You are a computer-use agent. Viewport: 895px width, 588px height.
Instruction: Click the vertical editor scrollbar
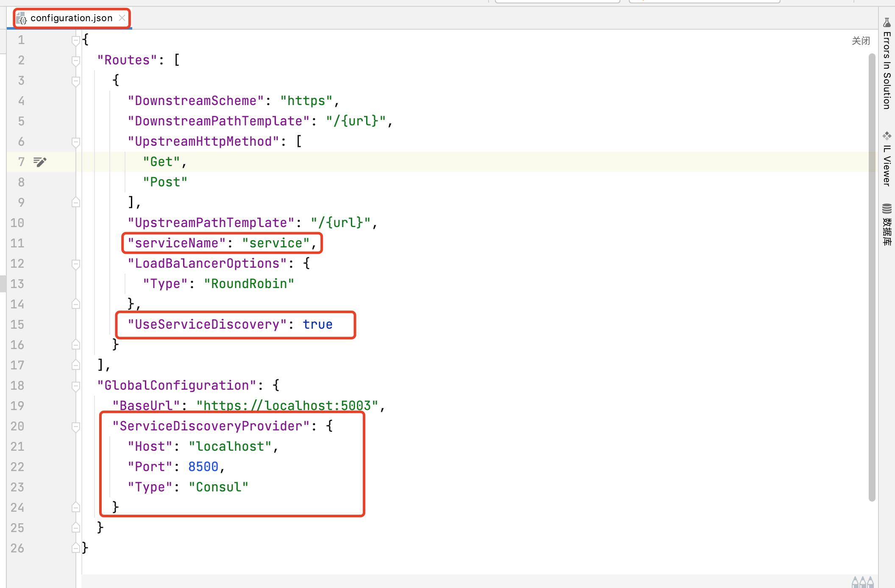872,277
